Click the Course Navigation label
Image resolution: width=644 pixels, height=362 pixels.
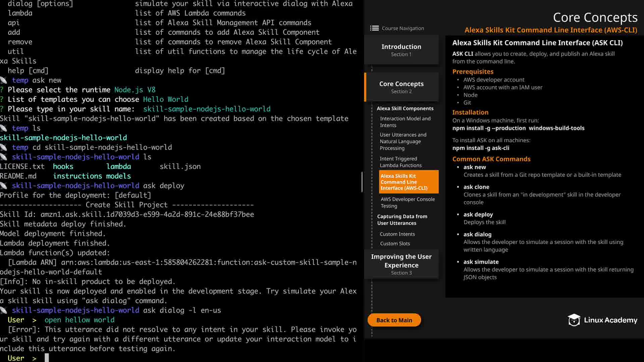pyautogui.click(x=403, y=28)
